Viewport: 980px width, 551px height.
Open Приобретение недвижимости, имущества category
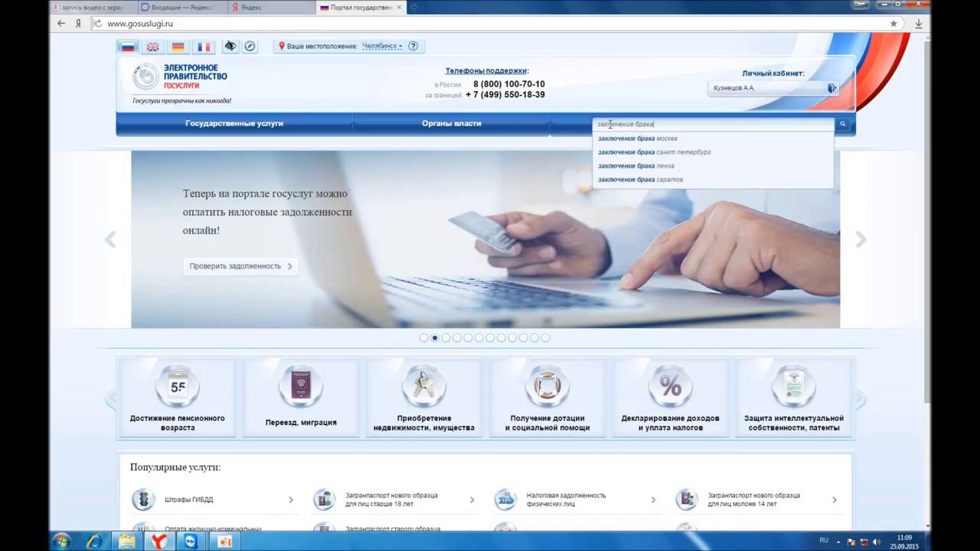pyautogui.click(x=424, y=399)
